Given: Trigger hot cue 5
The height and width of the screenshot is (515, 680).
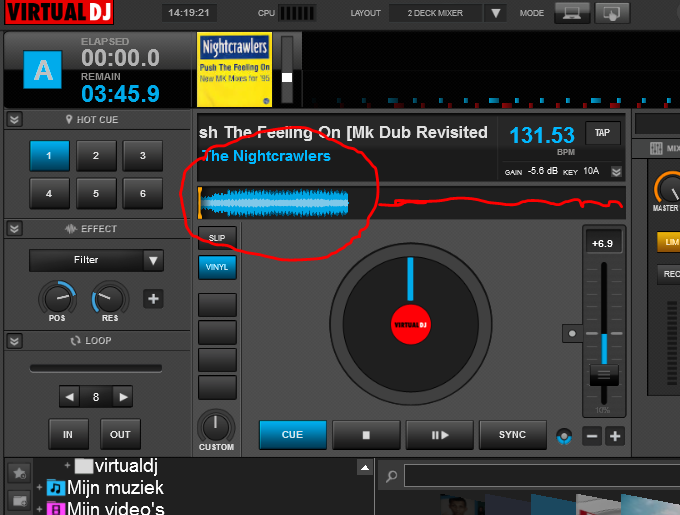Looking at the screenshot, I should point(96,193).
